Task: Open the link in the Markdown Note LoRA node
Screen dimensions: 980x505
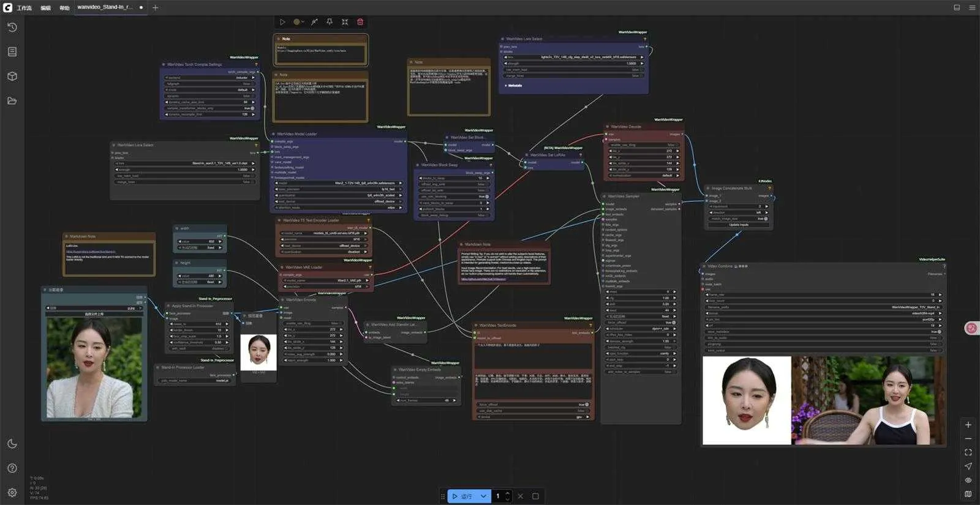Action: pos(91,252)
